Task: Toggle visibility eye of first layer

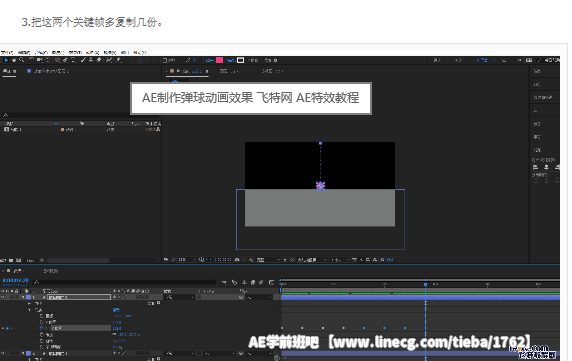Action: click(x=3, y=297)
